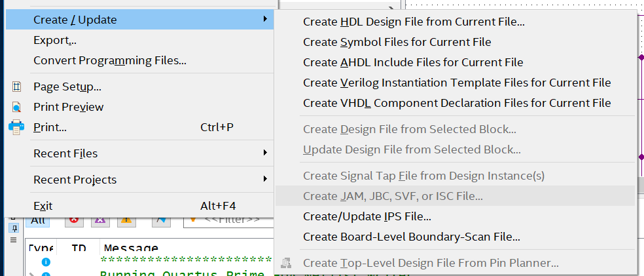
Task: Select Create VHDL Component Declaration Files
Action: 455,103
